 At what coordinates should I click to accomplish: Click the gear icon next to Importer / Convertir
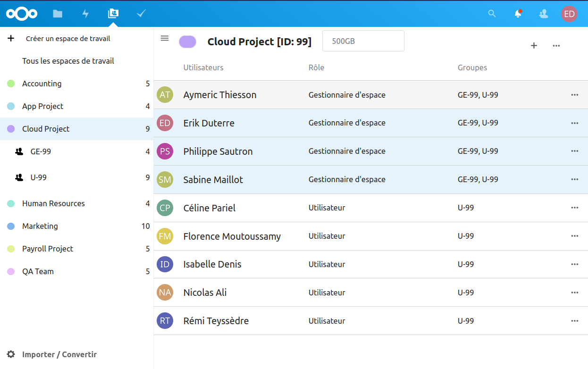(11, 354)
